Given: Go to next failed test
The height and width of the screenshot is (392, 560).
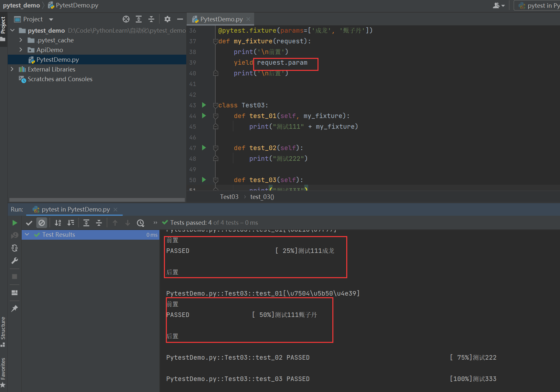Looking at the screenshot, I should click(x=128, y=223).
